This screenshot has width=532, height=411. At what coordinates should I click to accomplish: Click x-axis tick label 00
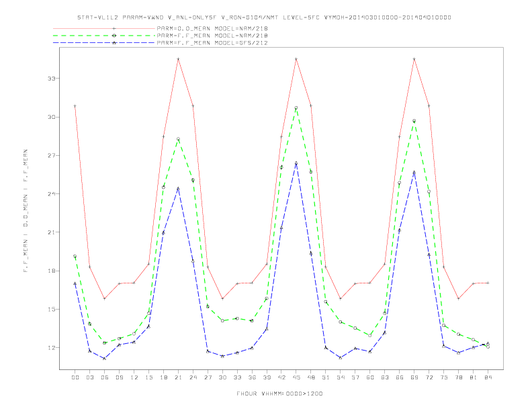click(75, 377)
